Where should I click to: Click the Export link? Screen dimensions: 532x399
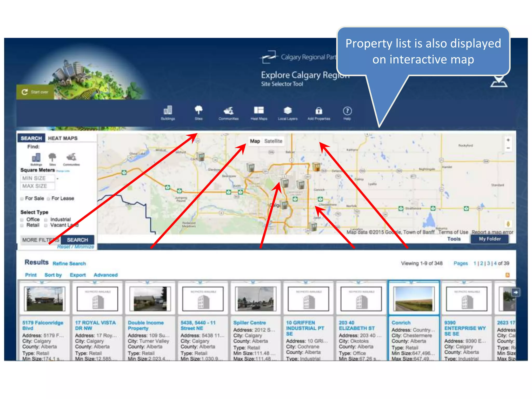pos(78,275)
